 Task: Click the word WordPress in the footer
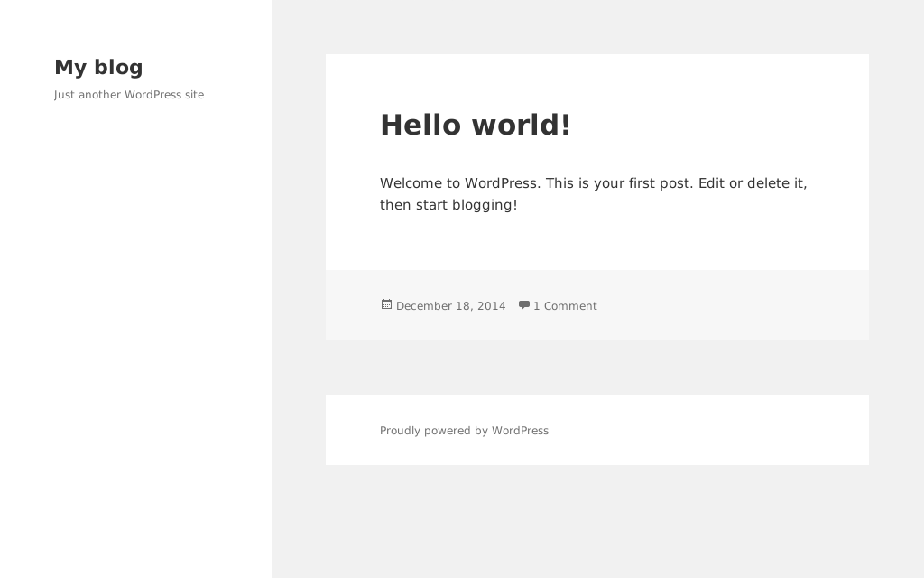(520, 431)
